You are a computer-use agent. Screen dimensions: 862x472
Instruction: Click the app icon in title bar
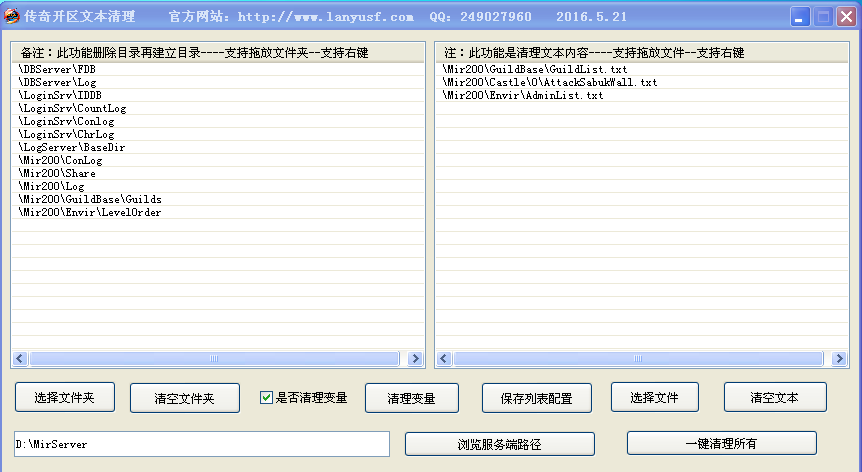coord(11,17)
